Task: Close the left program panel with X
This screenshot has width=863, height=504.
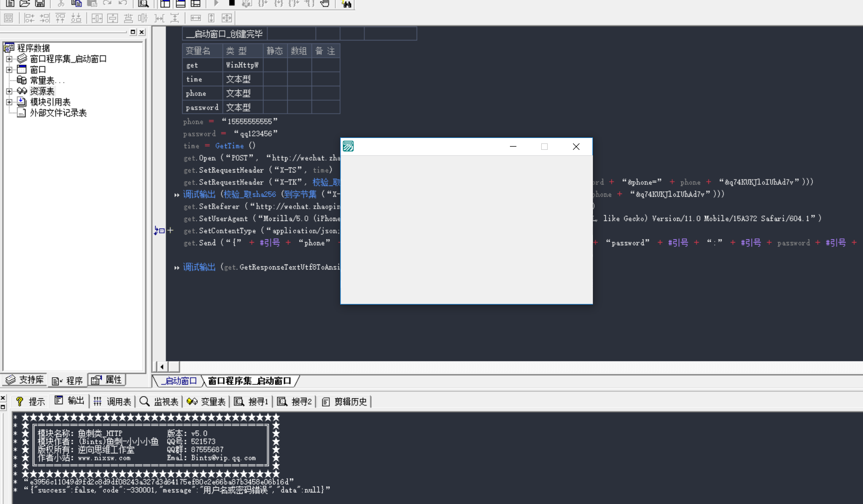Action: (142, 32)
